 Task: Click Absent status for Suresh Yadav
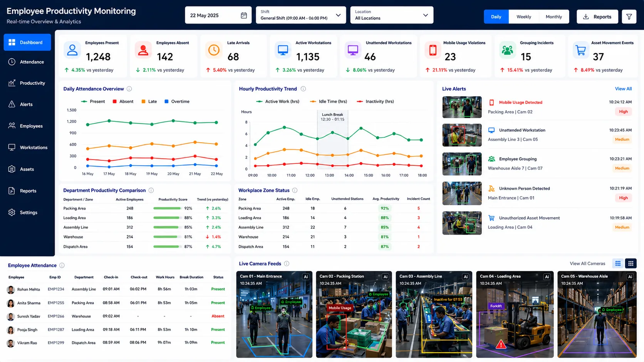click(218, 316)
